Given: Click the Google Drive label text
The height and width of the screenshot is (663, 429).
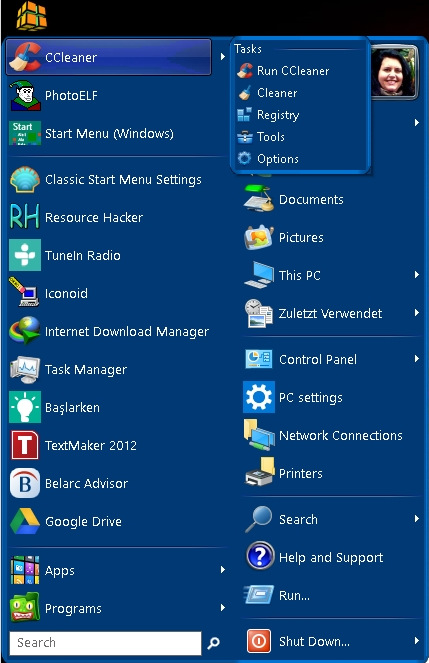Looking at the screenshot, I should (83, 522).
